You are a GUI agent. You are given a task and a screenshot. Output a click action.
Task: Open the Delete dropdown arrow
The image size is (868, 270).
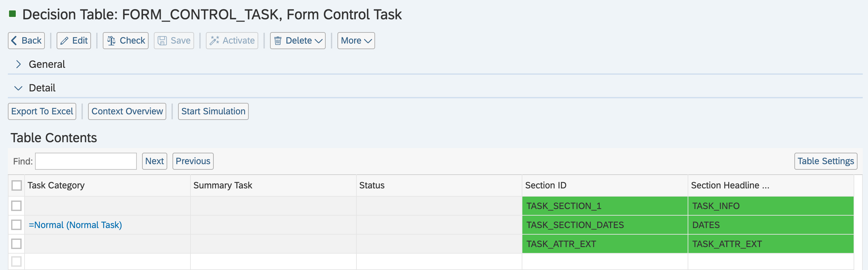[x=318, y=41]
